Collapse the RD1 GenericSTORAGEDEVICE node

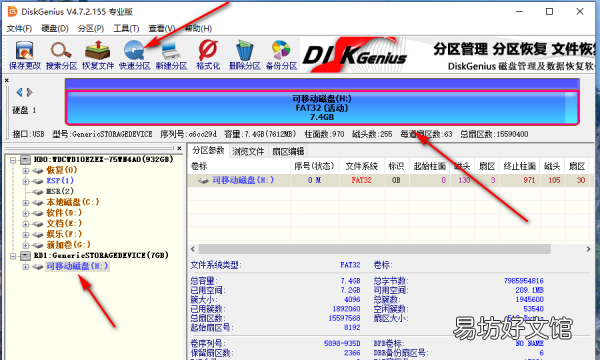13,256
